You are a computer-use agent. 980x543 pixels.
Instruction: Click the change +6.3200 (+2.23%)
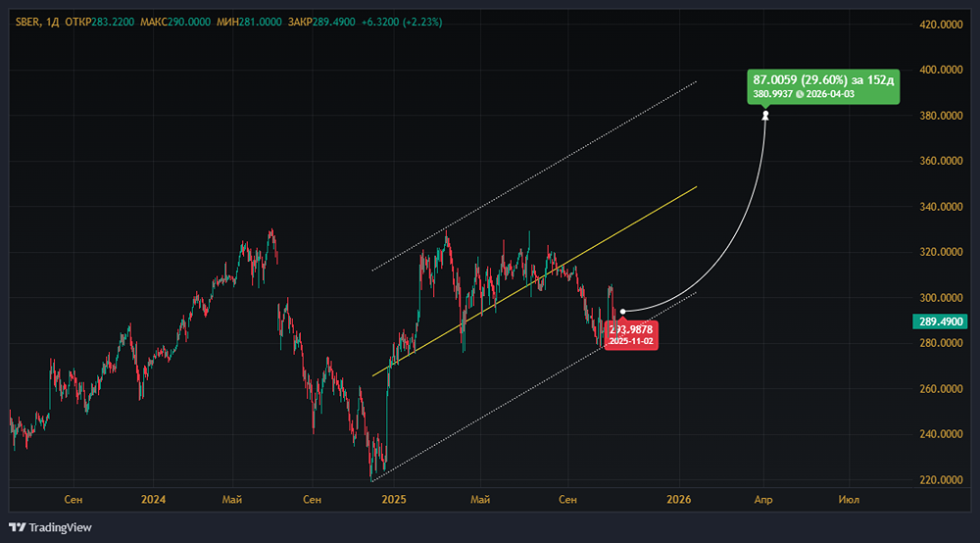(x=402, y=22)
